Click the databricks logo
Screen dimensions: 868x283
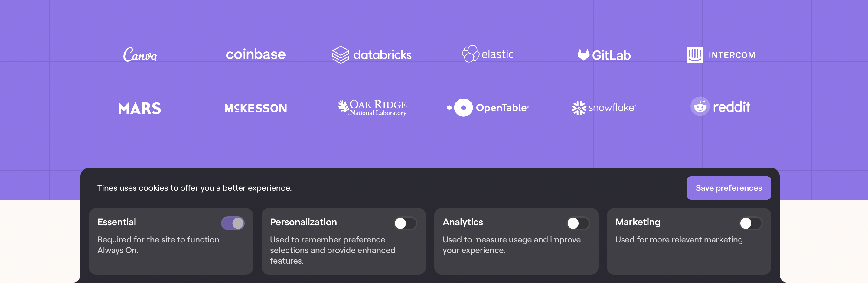pyautogui.click(x=372, y=55)
